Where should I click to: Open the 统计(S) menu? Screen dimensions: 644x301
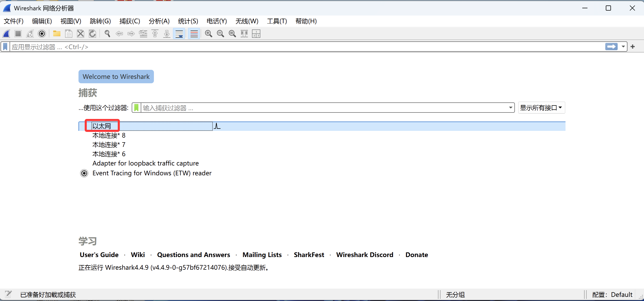coord(188,21)
